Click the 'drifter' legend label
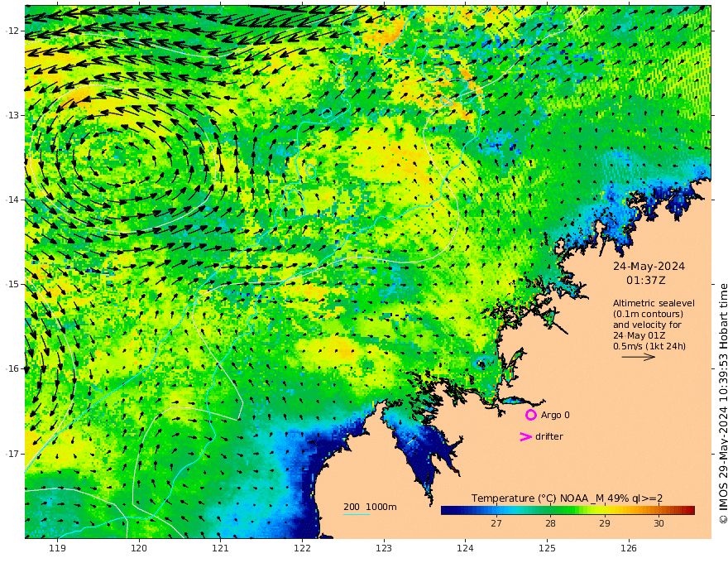The width and height of the screenshot is (728, 563). [x=548, y=436]
